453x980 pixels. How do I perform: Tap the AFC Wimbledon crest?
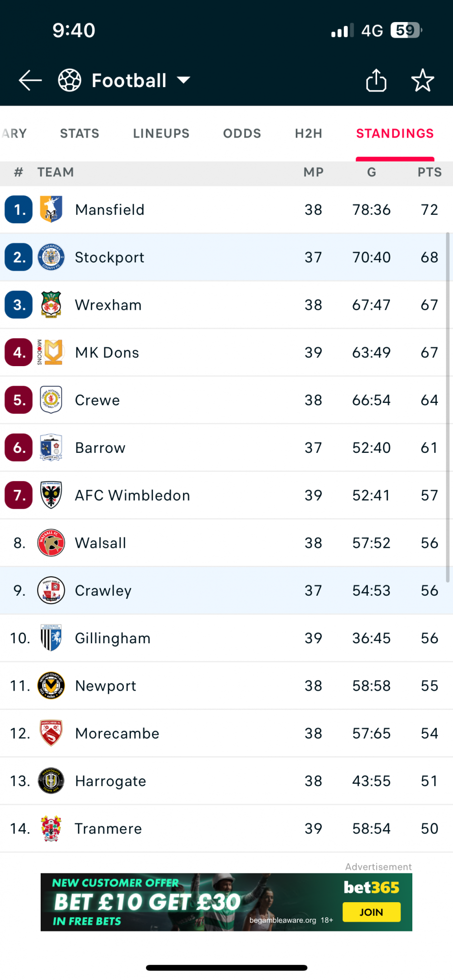[51, 495]
